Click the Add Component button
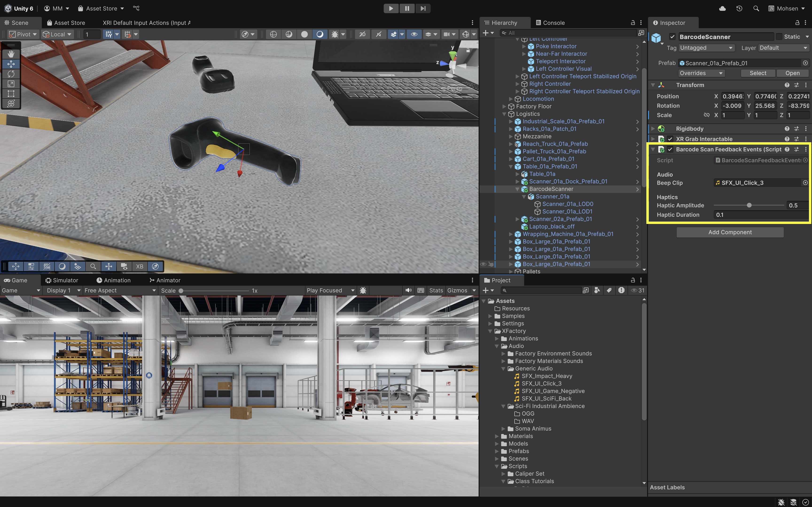The height and width of the screenshot is (507, 812). point(730,232)
